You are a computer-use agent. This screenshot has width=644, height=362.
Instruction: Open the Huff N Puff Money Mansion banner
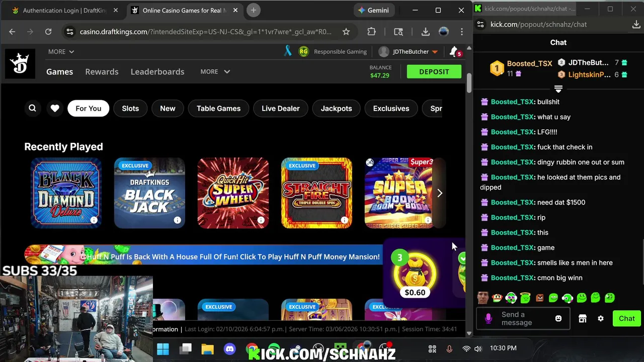(203, 256)
